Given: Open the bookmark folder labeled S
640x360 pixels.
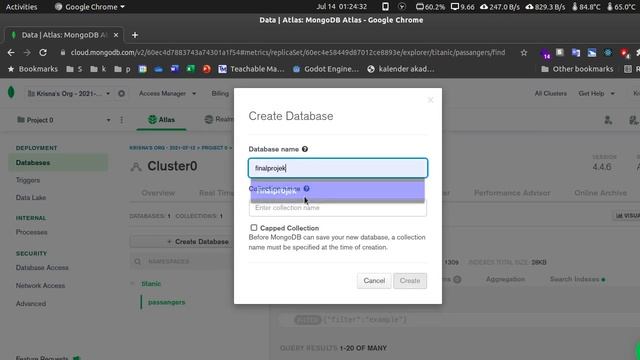Looking at the screenshot, I should pyautogui.click(x=74, y=69).
